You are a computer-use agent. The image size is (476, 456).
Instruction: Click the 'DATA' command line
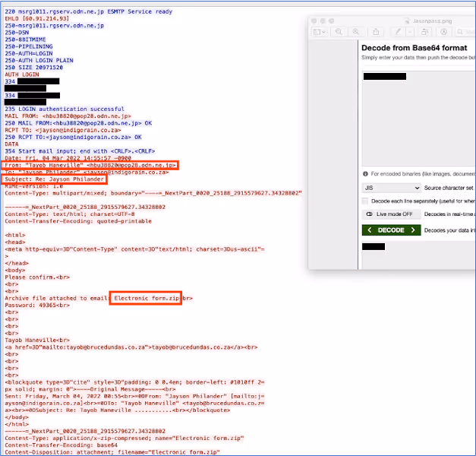[x=11, y=144]
